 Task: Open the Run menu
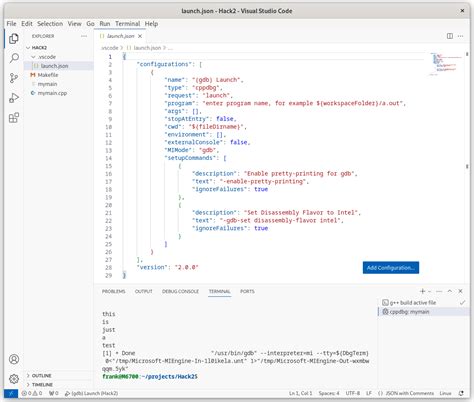(105, 24)
